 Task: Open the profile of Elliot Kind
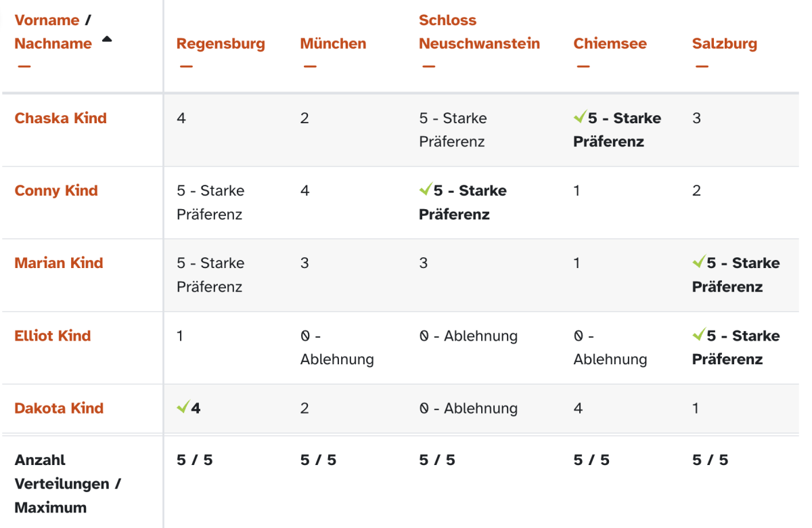point(52,335)
